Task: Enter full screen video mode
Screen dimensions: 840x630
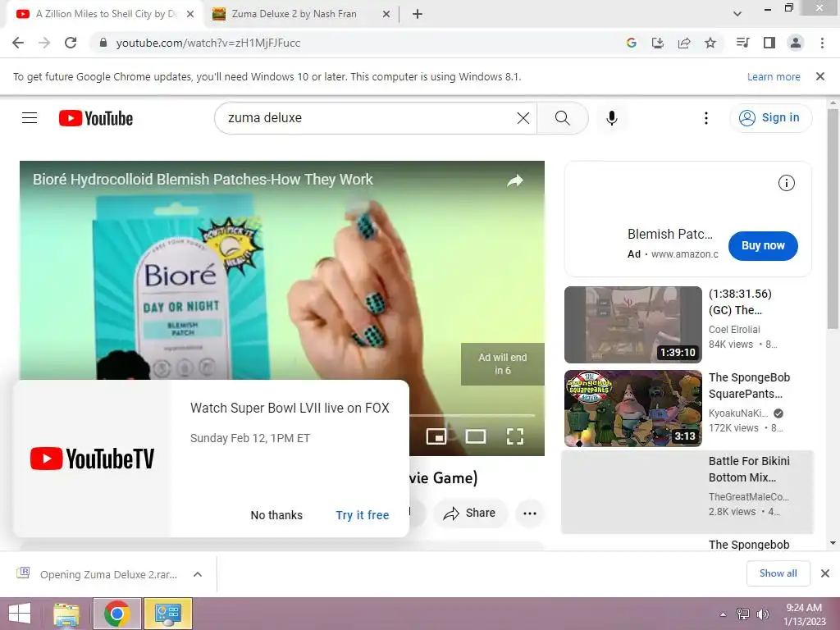Action: click(x=515, y=436)
